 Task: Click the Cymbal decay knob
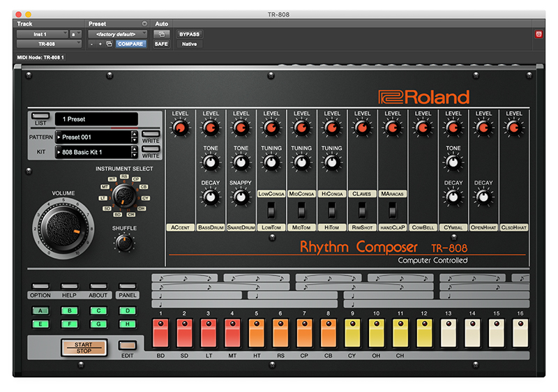pyautogui.click(x=453, y=197)
